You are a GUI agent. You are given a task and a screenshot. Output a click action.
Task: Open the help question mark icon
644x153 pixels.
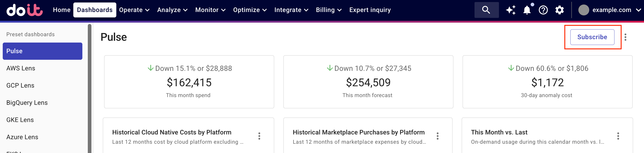(x=543, y=10)
